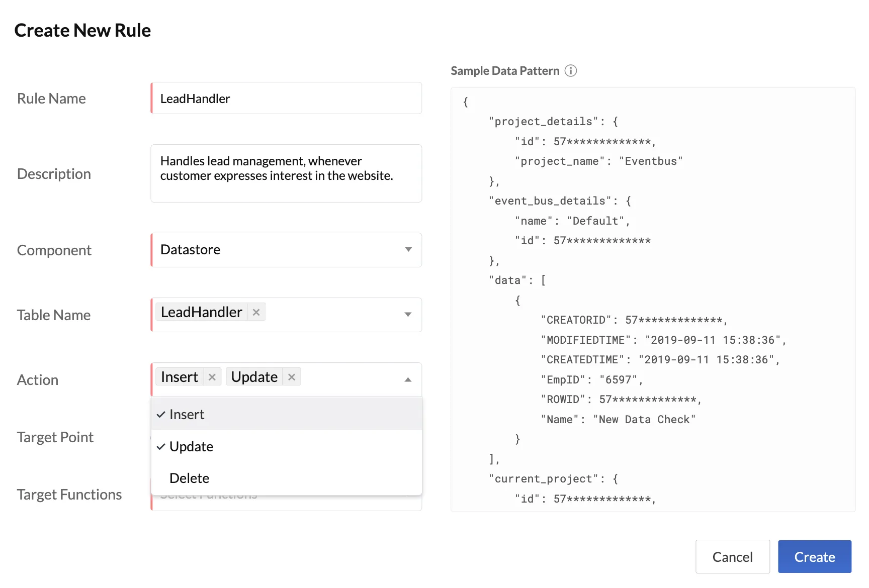
Task: Click the "data": [ line
Action: click(517, 280)
